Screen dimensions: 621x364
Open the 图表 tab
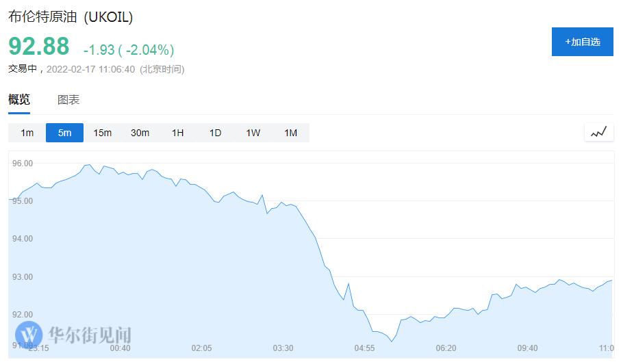(68, 100)
